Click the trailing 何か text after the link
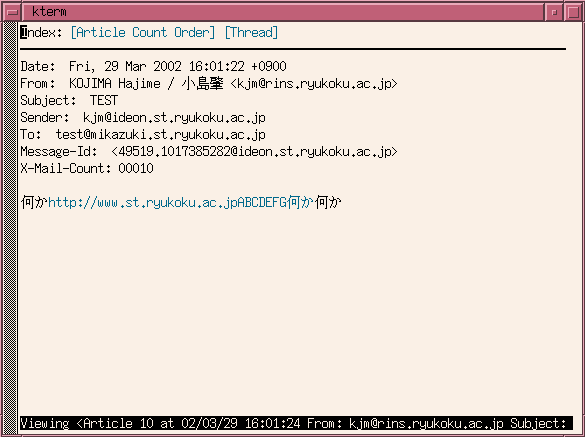This screenshot has height=437, width=585. (328, 202)
